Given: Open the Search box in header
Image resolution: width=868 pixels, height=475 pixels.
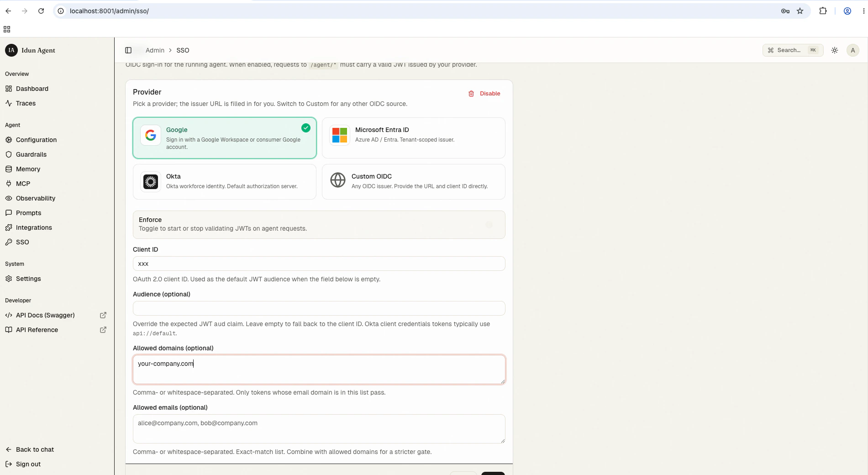Looking at the screenshot, I should pos(793,50).
